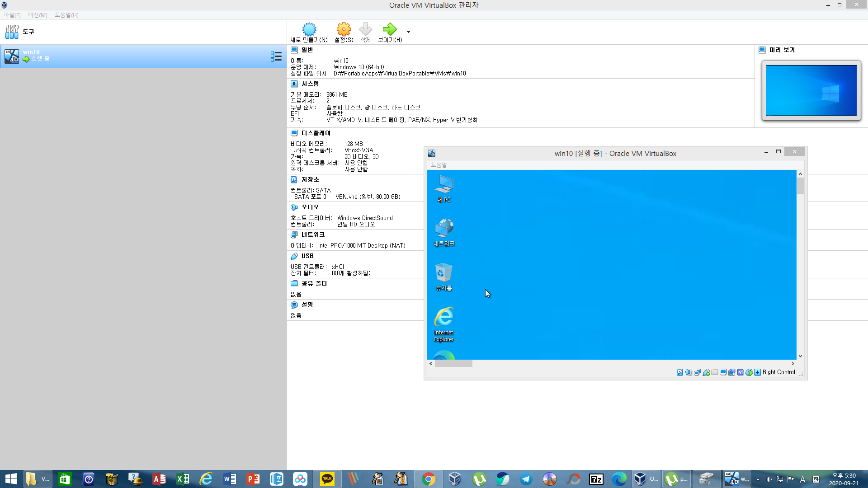Click the vertical scrollbar thumb in VM window

[x=800, y=186]
